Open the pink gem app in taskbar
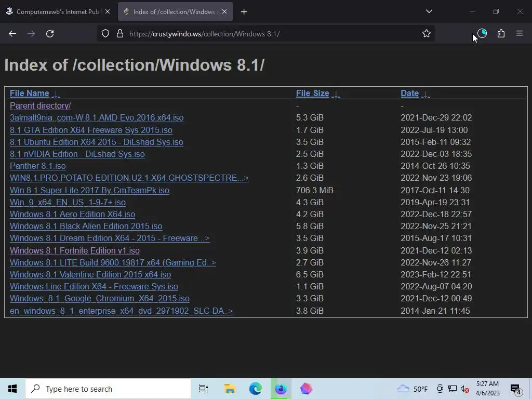The width and height of the screenshot is (532, 399). [x=306, y=389]
